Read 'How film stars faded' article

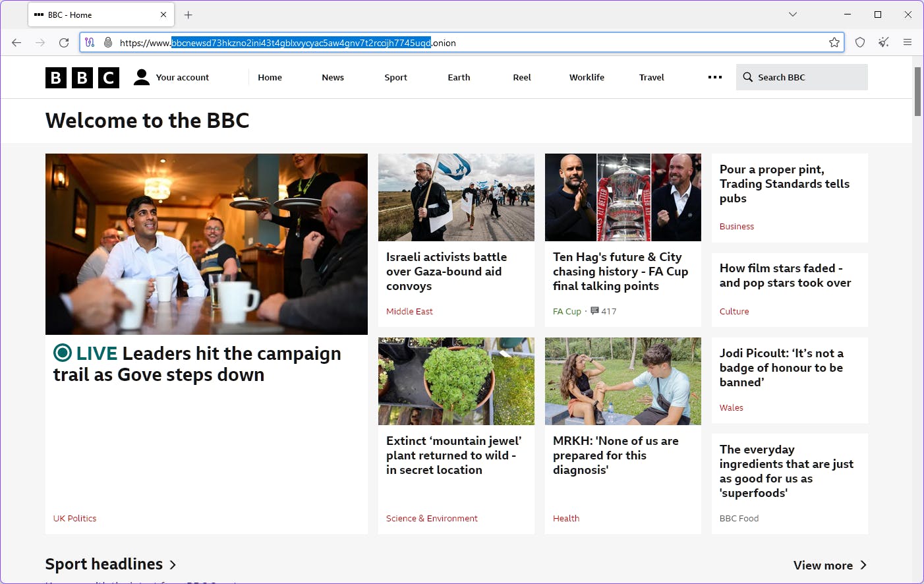tap(785, 276)
